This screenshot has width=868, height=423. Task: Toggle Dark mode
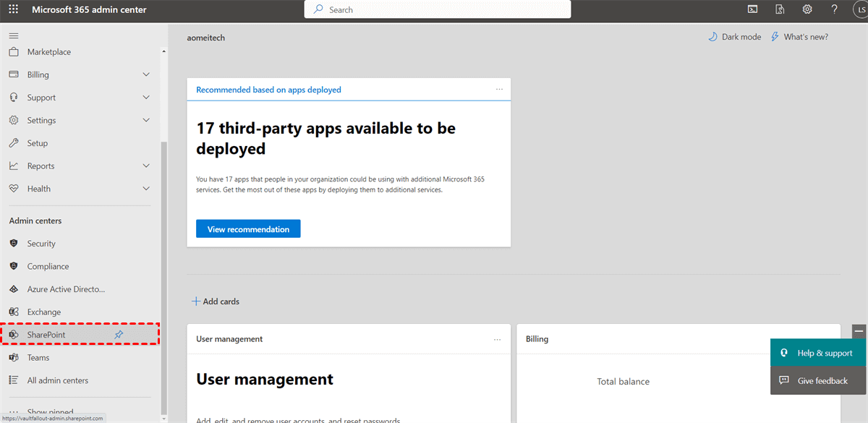point(734,37)
